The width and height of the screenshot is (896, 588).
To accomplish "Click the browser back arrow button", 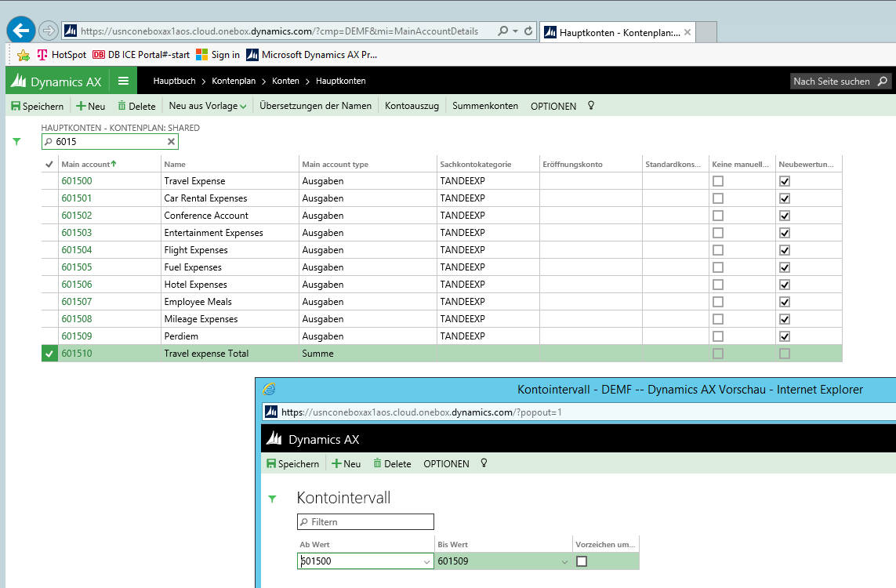I will point(21,30).
